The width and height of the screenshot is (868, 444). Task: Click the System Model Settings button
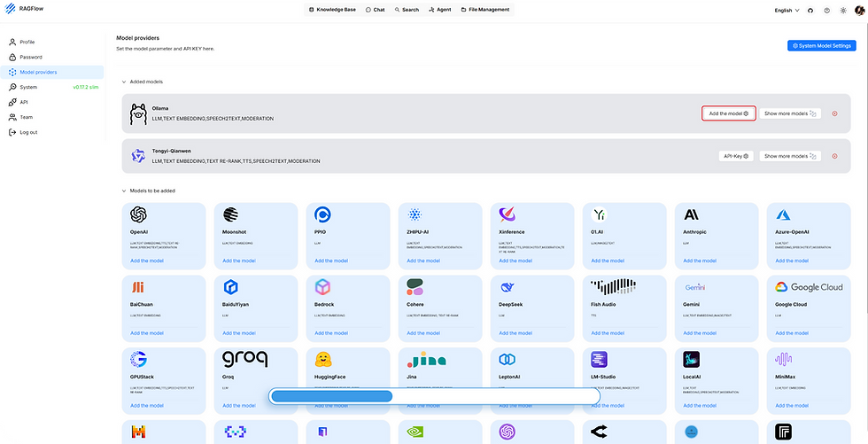[x=822, y=46]
